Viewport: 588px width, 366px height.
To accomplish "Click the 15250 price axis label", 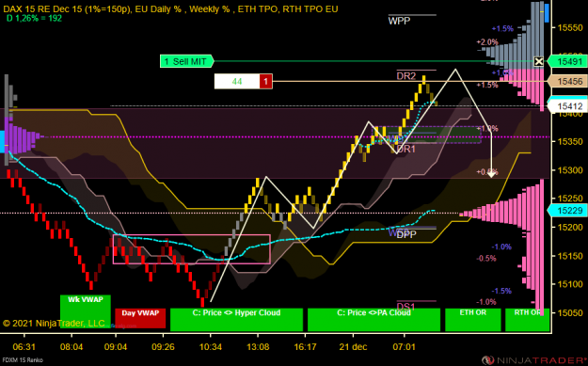I will [569, 199].
